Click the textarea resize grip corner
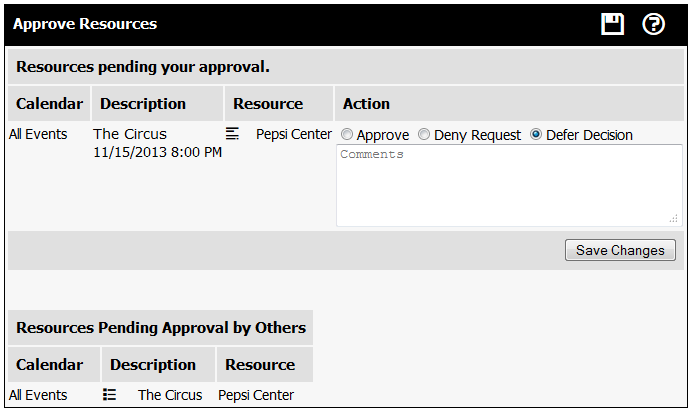693x413 pixels. click(674, 218)
